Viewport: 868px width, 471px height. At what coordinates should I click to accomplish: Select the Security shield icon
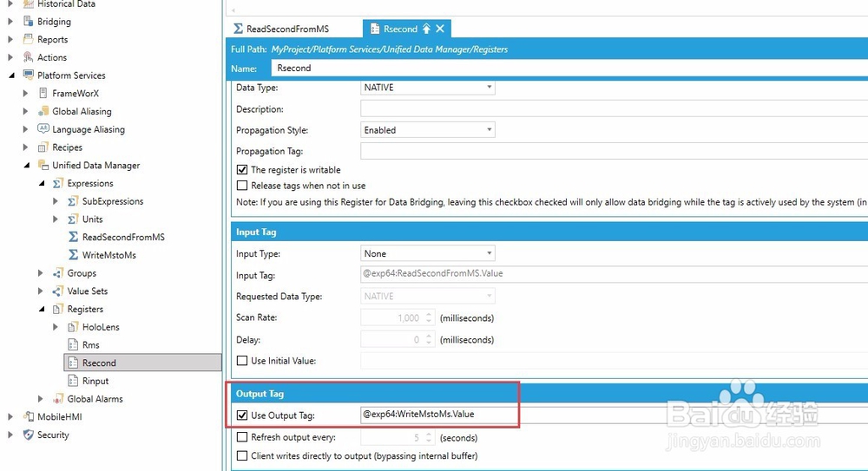point(29,435)
